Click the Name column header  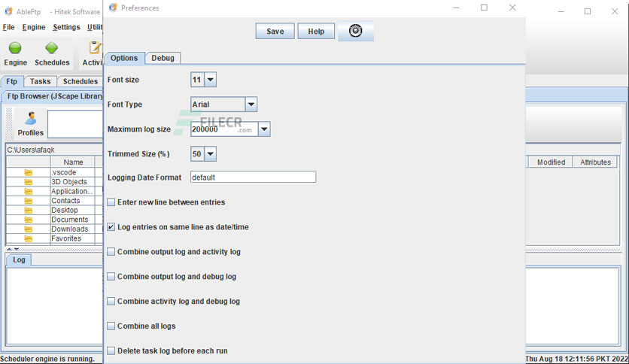coord(73,162)
